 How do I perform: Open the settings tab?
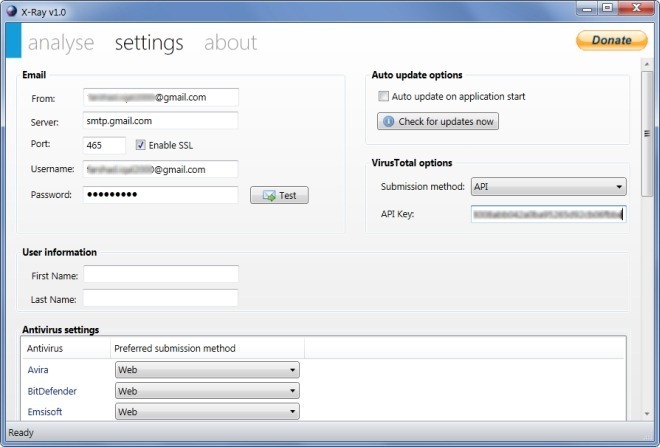[x=149, y=43]
